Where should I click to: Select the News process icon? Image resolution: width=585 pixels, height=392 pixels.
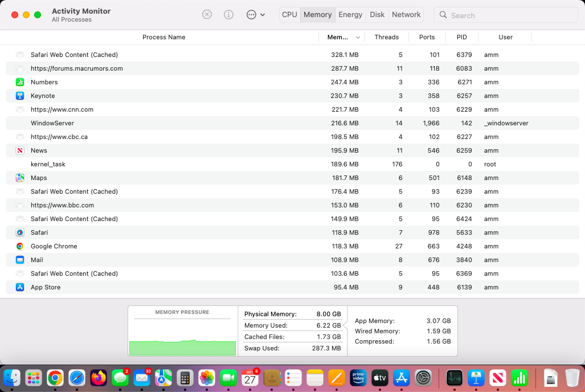20,150
